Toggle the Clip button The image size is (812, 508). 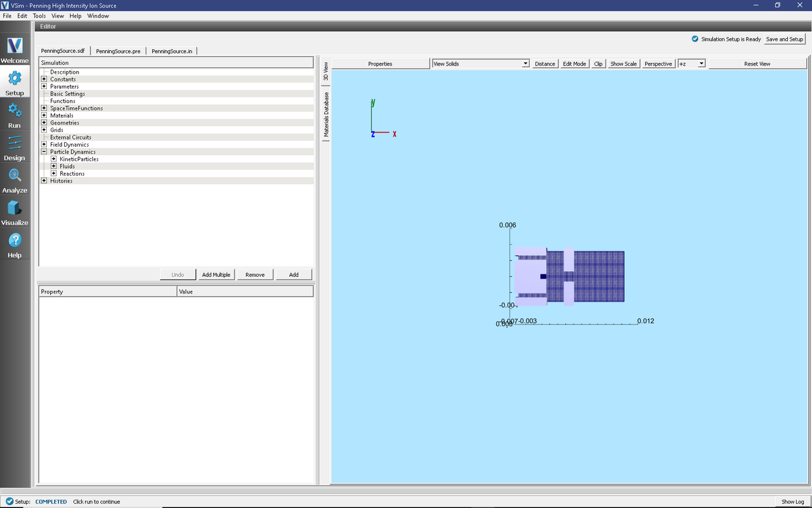click(x=598, y=63)
